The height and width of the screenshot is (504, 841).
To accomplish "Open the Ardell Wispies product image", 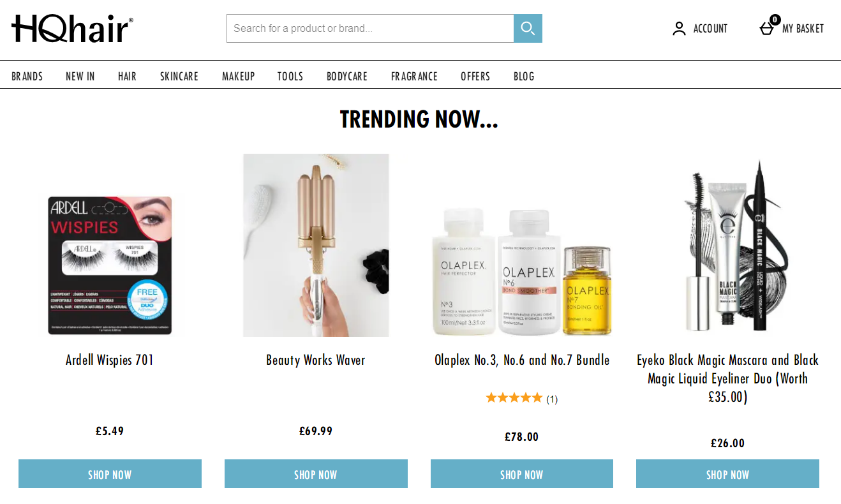I will 110,265.
